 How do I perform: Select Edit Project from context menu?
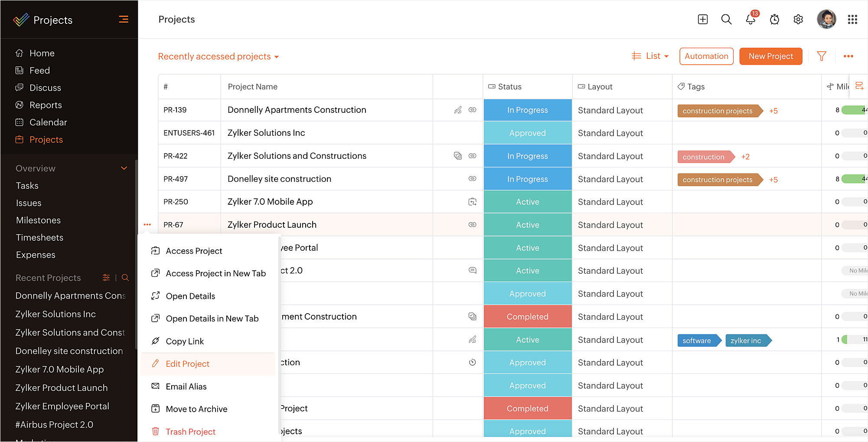[x=187, y=364]
